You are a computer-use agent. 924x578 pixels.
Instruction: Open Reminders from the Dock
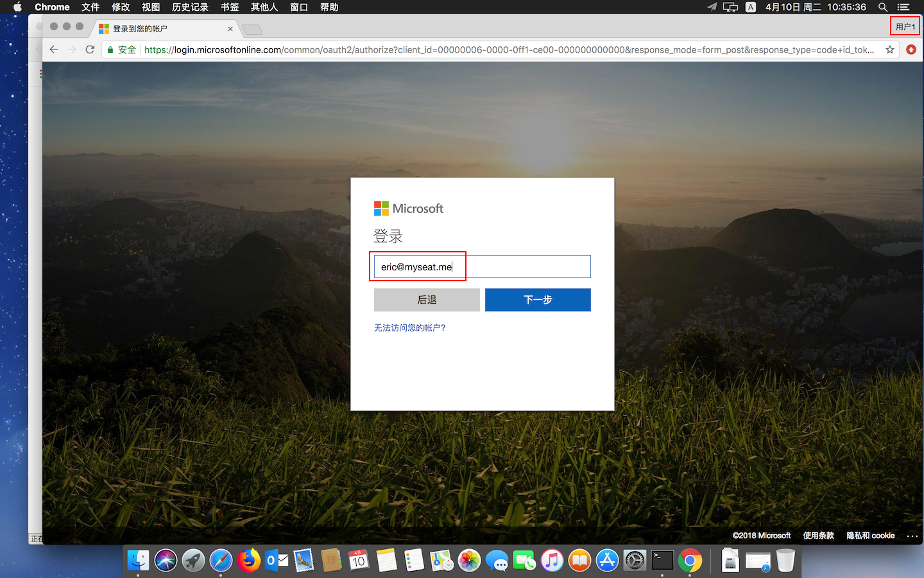(x=414, y=561)
